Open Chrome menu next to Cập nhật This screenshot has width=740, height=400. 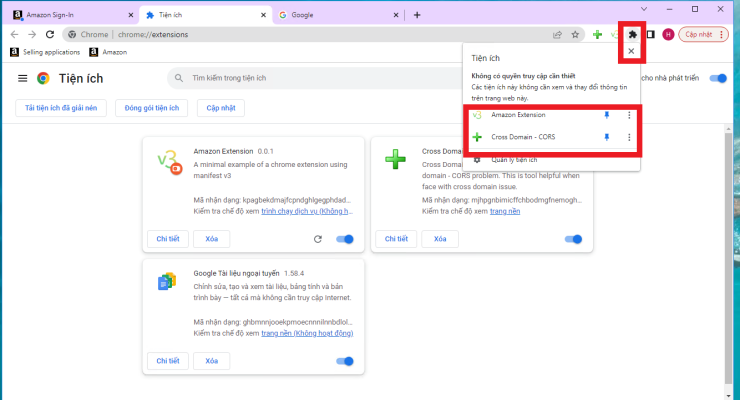[x=722, y=34]
